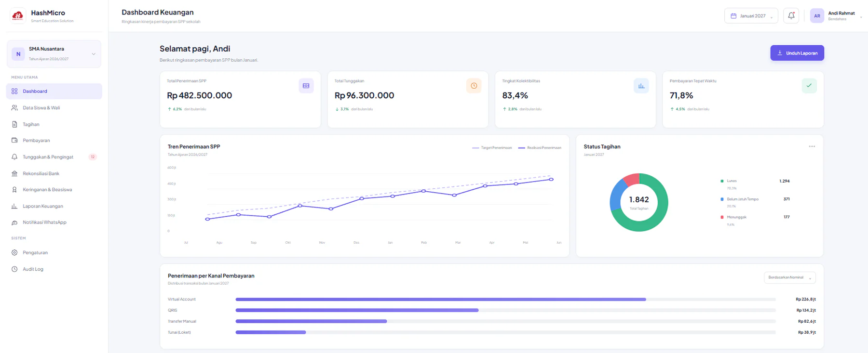Viewport: 868px width, 353px height.
Task: Click the Unduh Laporan button
Action: [x=797, y=53]
